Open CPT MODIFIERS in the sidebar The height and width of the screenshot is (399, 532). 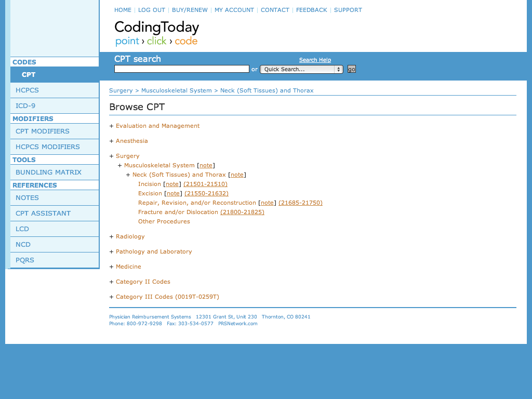pyautogui.click(x=55, y=131)
